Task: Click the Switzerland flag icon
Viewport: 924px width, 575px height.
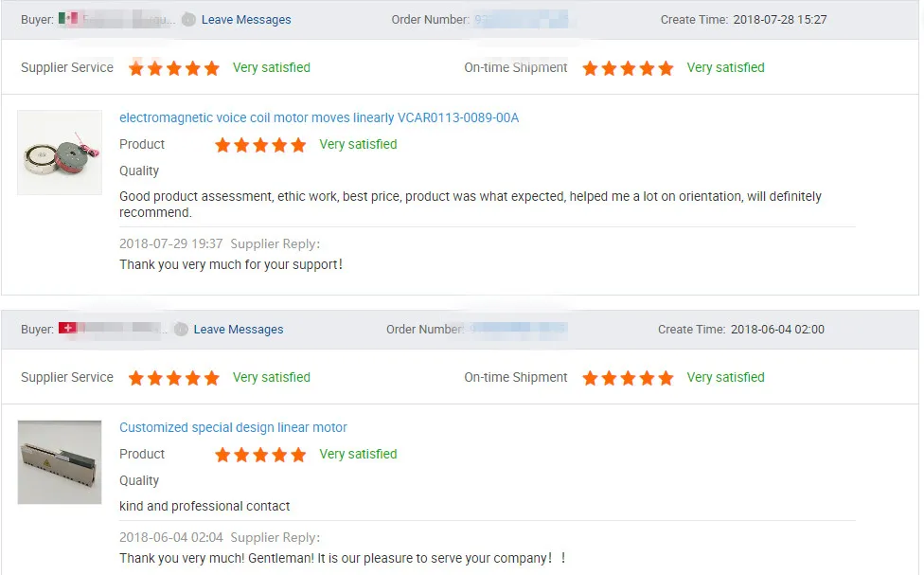Action: [67, 329]
